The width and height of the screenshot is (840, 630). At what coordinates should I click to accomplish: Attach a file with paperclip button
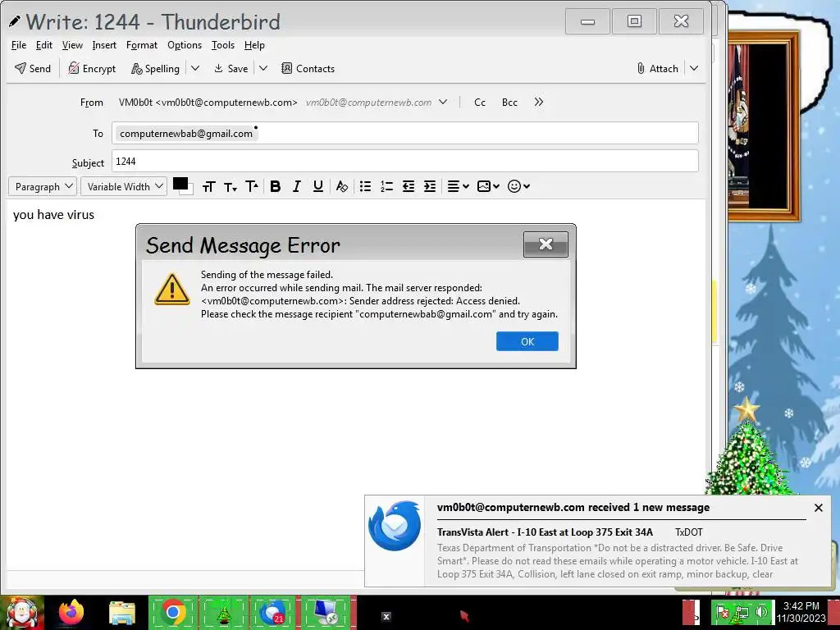pyautogui.click(x=658, y=69)
